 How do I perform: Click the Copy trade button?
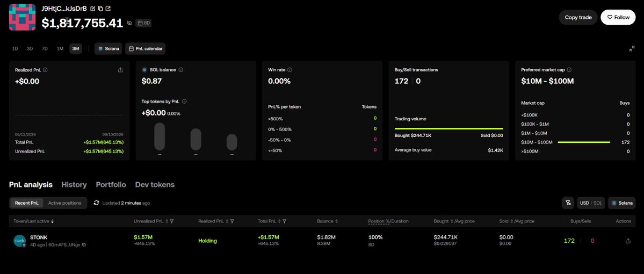(x=578, y=17)
